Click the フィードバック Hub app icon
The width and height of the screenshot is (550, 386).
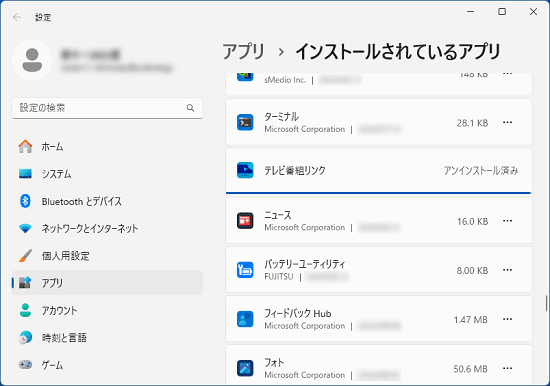[x=245, y=319]
